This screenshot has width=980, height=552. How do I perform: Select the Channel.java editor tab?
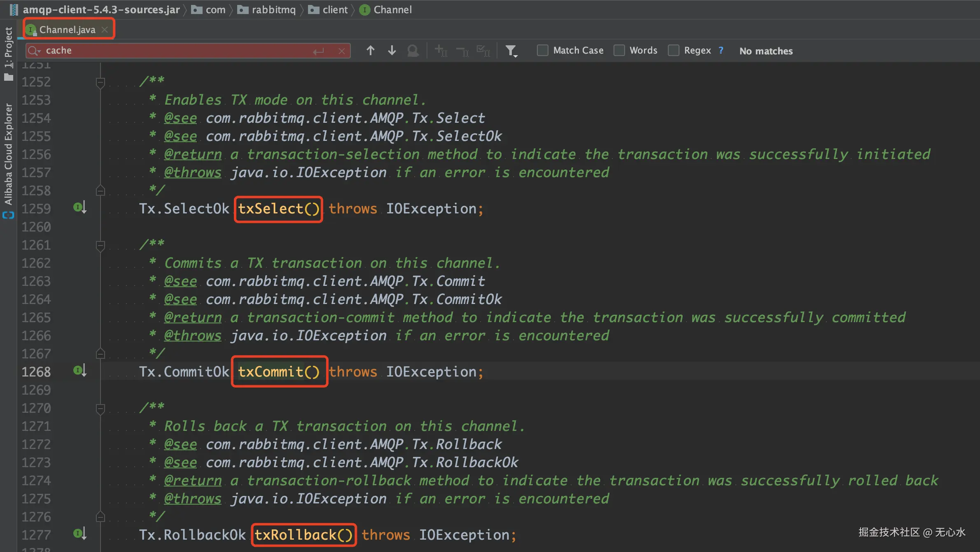click(x=67, y=30)
